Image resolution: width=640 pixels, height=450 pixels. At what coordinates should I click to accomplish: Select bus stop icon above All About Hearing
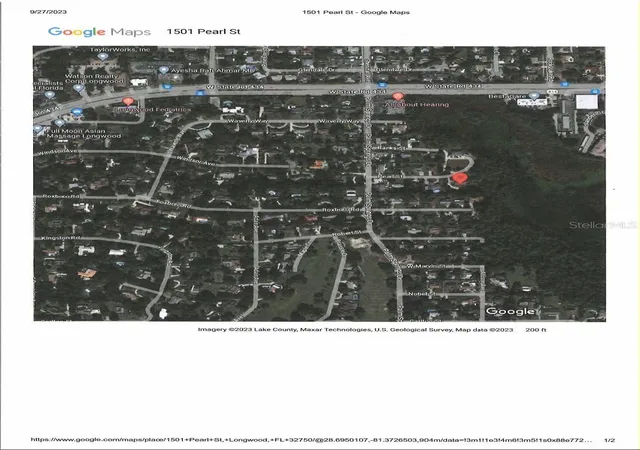pos(382,85)
